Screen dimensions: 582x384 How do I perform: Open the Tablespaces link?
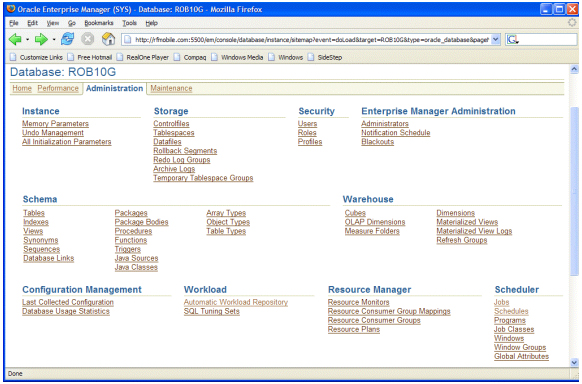tap(174, 132)
